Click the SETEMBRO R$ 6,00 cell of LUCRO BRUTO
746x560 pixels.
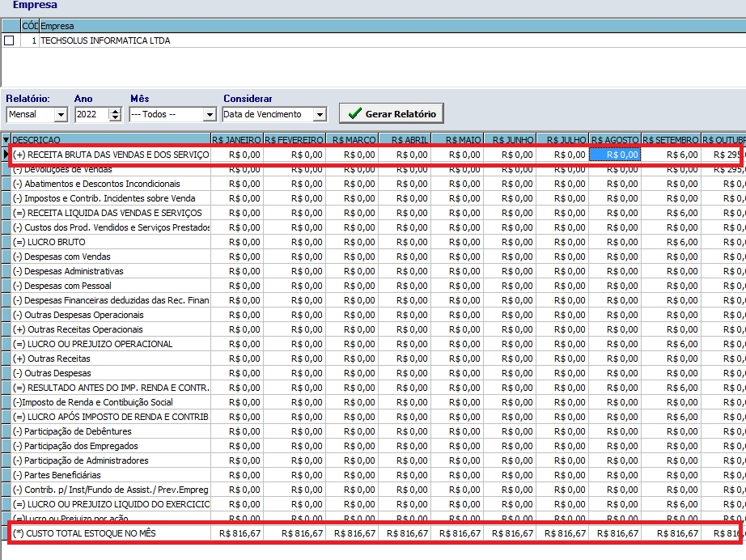[672, 242]
